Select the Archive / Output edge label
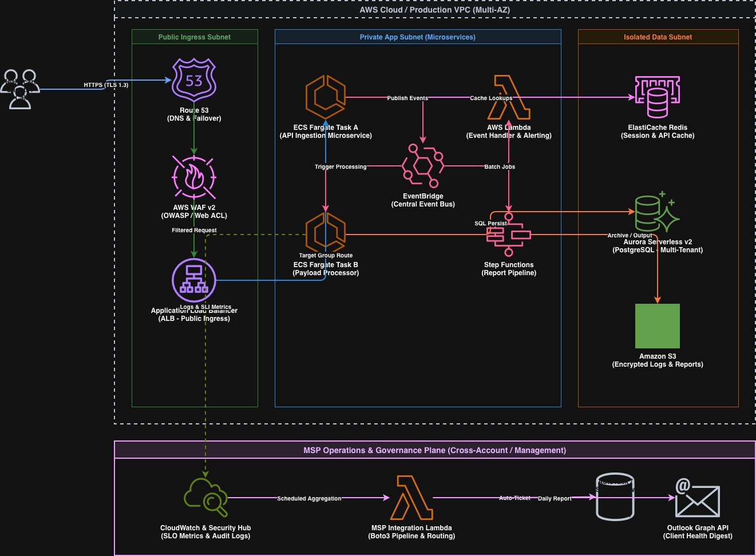The image size is (756, 556). pyautogui.click(x=630, y=235)
